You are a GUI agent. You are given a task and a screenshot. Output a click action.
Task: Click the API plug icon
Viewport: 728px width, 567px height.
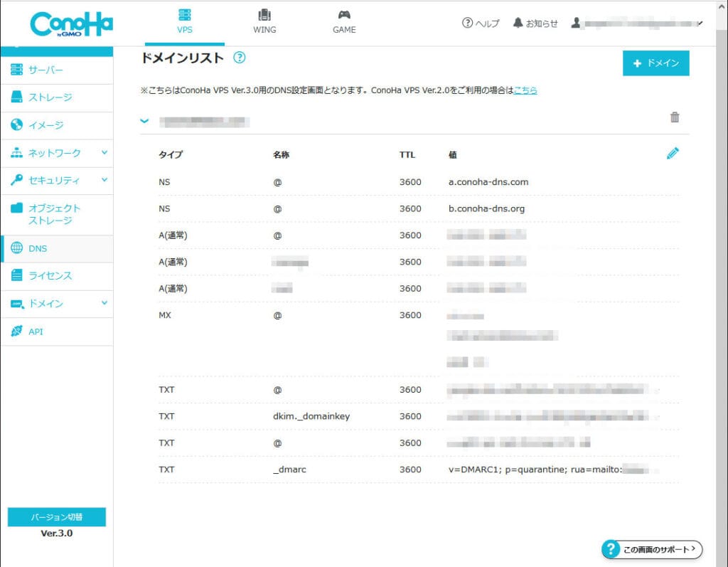17,331
